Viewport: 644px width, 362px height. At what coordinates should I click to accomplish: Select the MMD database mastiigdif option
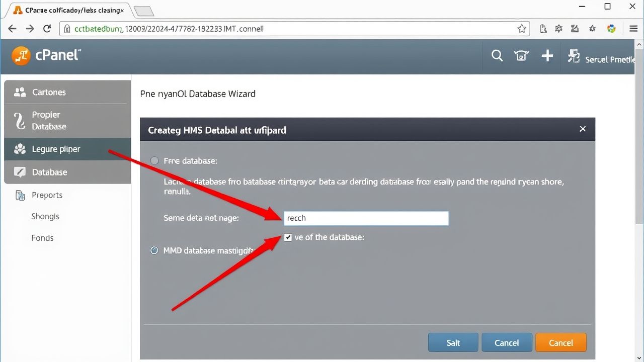[x=154, y=250]
